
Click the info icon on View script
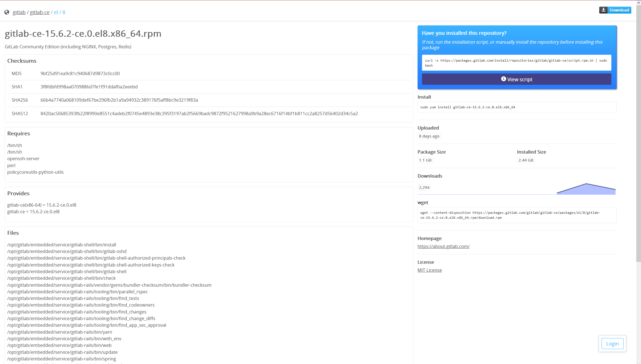503,79
